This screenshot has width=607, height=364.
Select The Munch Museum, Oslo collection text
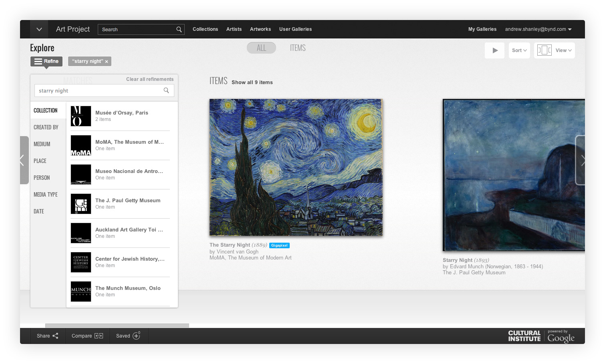[x=128, y=288]
